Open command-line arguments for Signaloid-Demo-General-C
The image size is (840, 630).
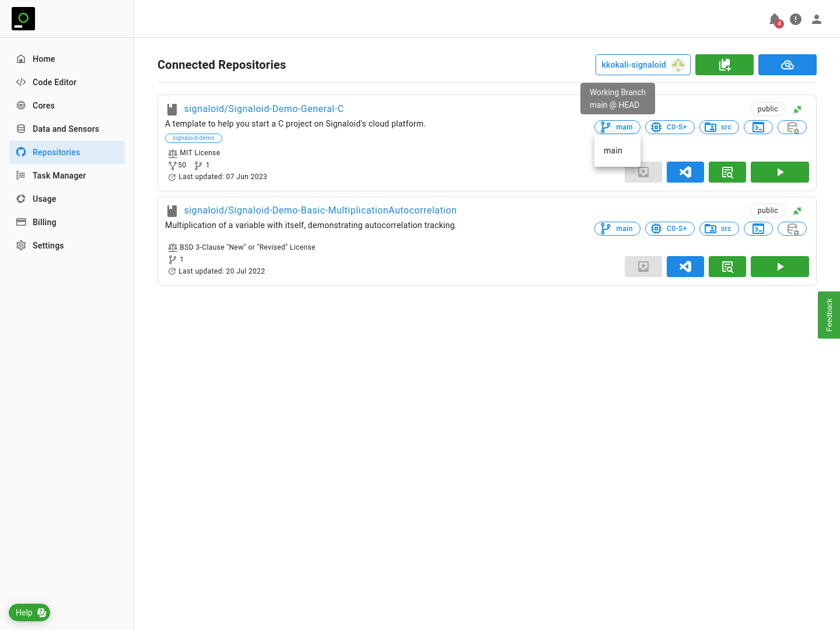tap(758, 127)
